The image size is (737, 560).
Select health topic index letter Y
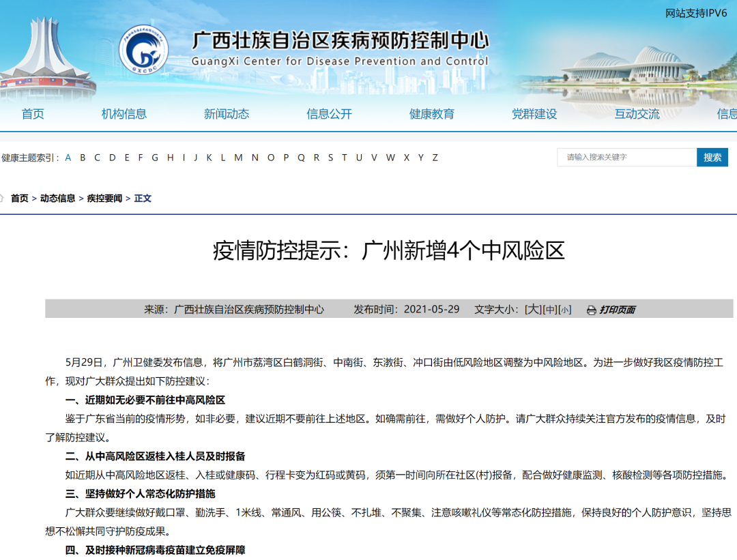point(421,158)
